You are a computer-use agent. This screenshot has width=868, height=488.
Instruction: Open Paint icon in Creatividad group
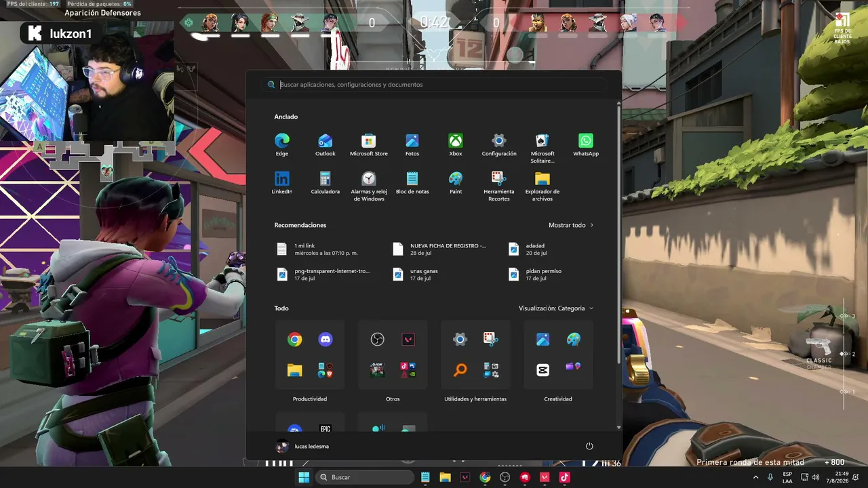(x=574, y=340)
